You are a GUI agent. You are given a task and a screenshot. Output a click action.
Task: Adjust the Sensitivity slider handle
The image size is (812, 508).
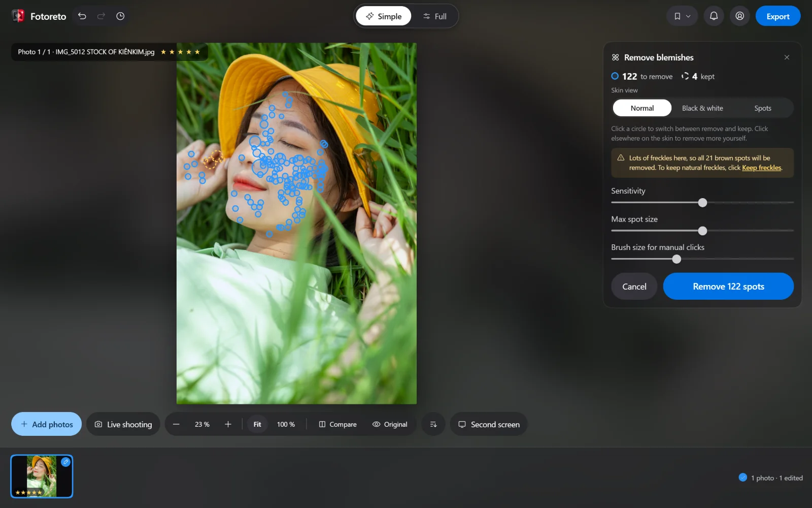point(702,203)
